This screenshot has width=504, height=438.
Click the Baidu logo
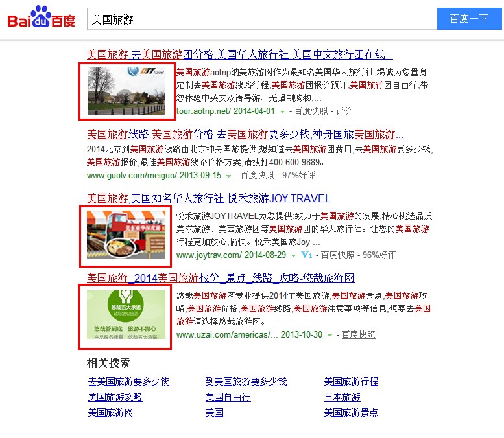pos(41,17)
